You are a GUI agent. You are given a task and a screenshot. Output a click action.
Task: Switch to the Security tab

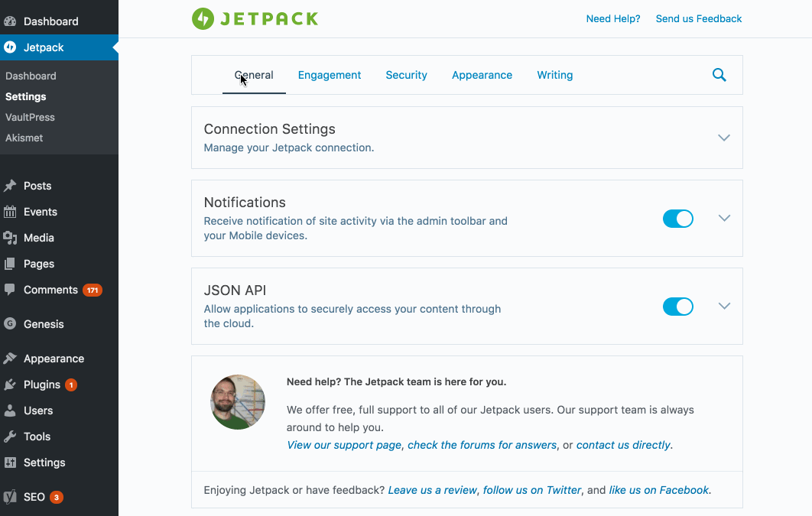(x=406, y=75)
